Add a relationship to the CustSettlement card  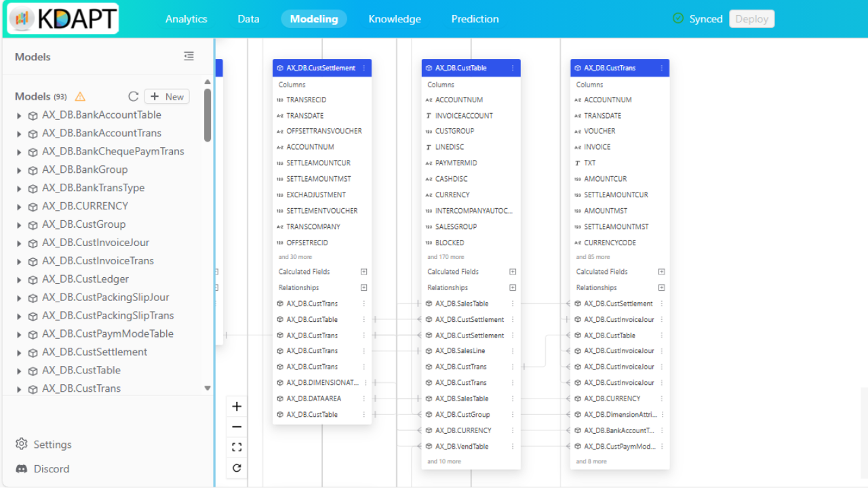point(364,288)
